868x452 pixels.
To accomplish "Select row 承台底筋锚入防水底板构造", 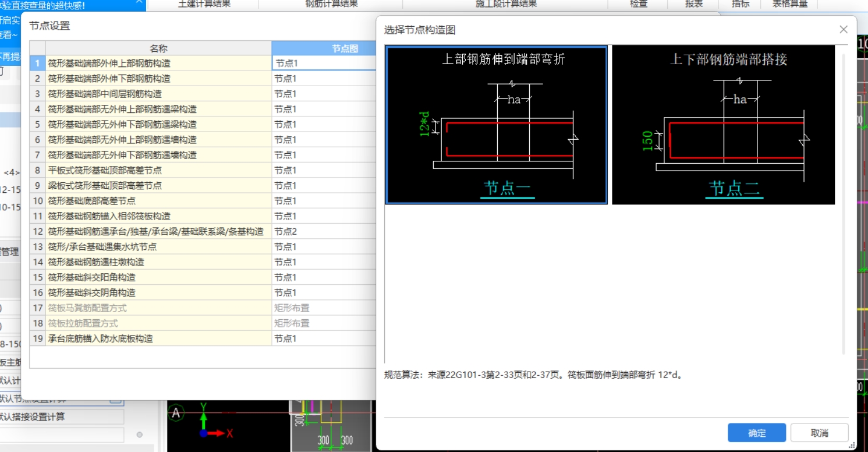I will coord(158,338).
